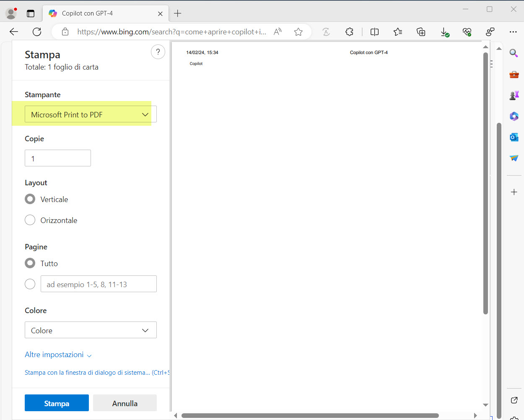Viewport: 524px width, 420px height.
Task: Select Tutto pages radio button
Action: pos(30,263)
